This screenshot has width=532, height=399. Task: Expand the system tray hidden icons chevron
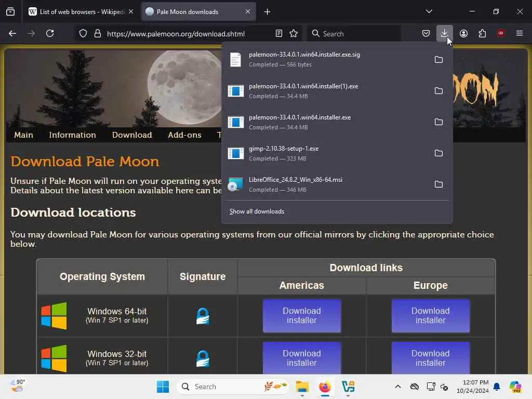(x=398, y=387)
